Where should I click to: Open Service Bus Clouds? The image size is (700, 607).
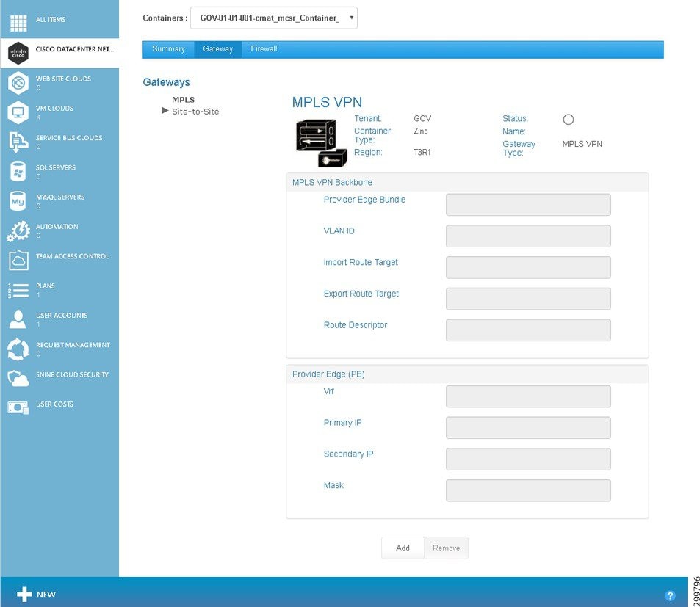[18, 142]
